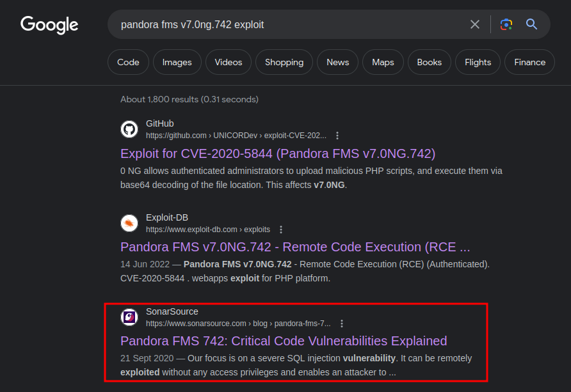Click the '14 Jun 2022' snippet date
The width and height of the screenshot is (571, 392).
145,264
